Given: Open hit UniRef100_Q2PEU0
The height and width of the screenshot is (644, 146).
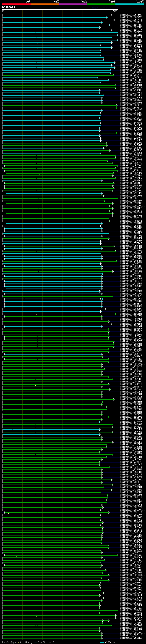Looking at the screenshot, I should coord(131,27).
